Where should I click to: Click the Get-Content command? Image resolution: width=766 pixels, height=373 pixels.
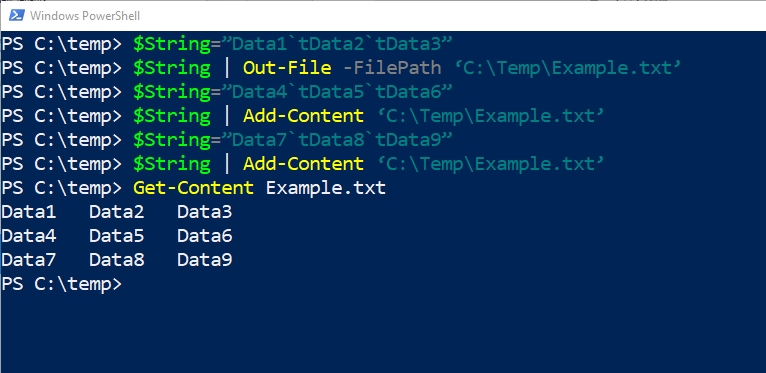193,188
